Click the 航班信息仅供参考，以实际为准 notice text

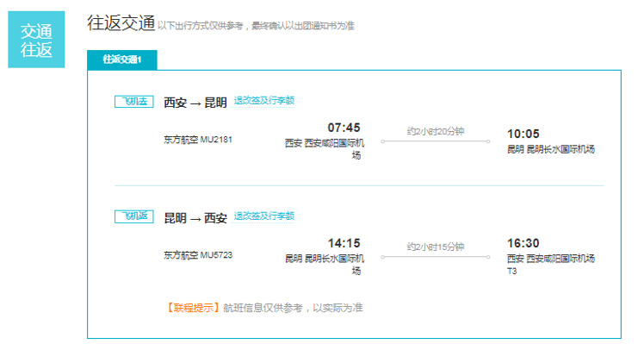click(293, 308)
